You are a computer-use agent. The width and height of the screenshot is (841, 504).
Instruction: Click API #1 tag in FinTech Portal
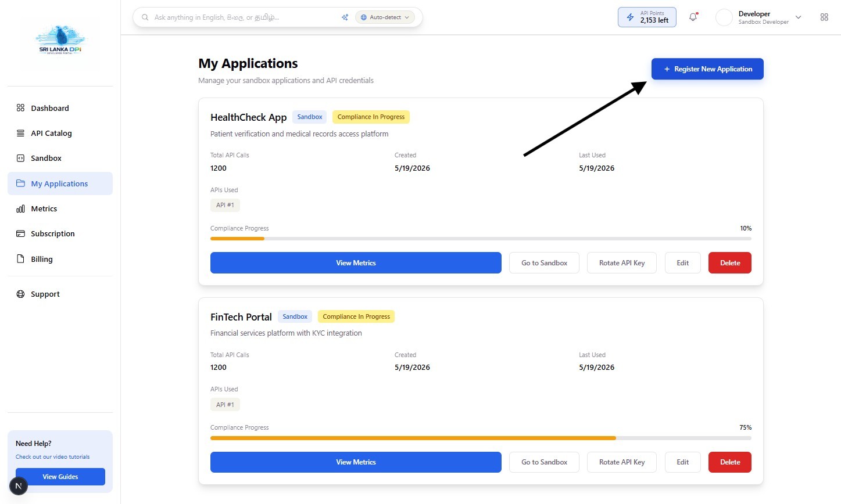pyautogui.click(x=225, y=405)
